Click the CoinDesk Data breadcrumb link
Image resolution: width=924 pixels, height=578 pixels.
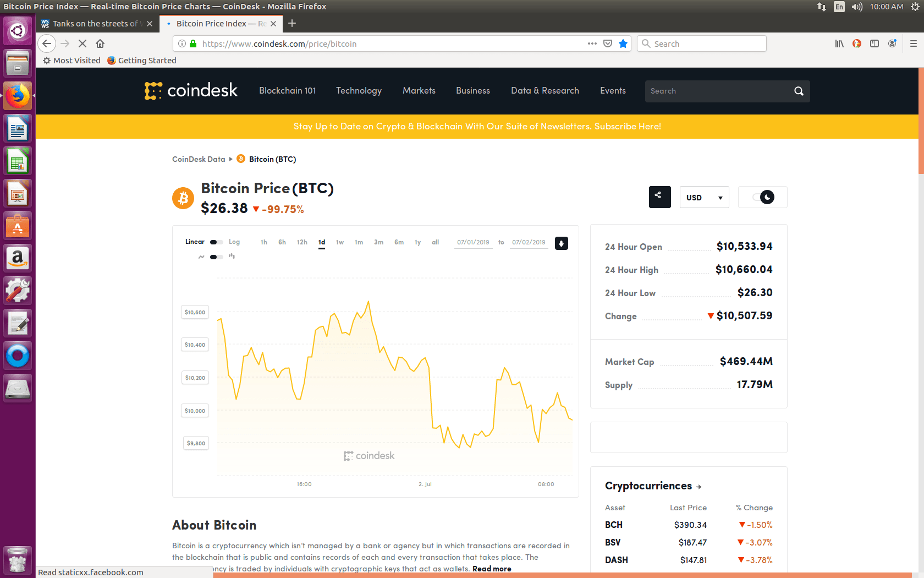199,159
